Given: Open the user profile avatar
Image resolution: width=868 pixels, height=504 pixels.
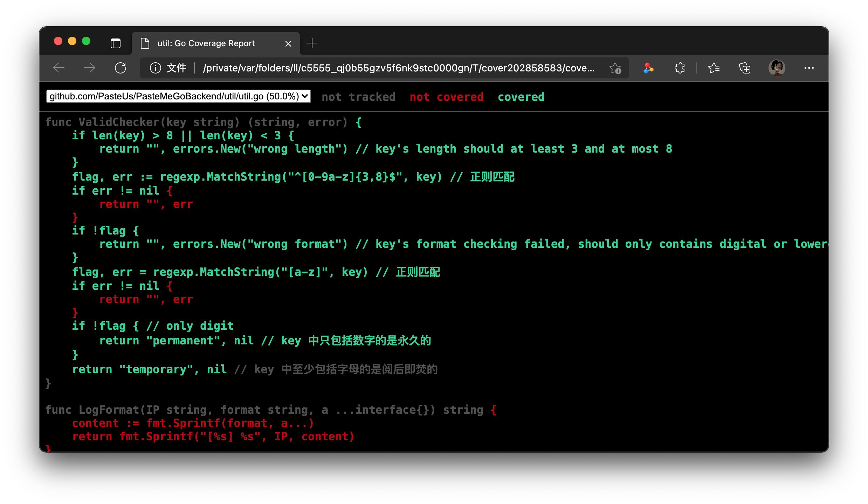Looking at the screenshot, I should (777, 68).
